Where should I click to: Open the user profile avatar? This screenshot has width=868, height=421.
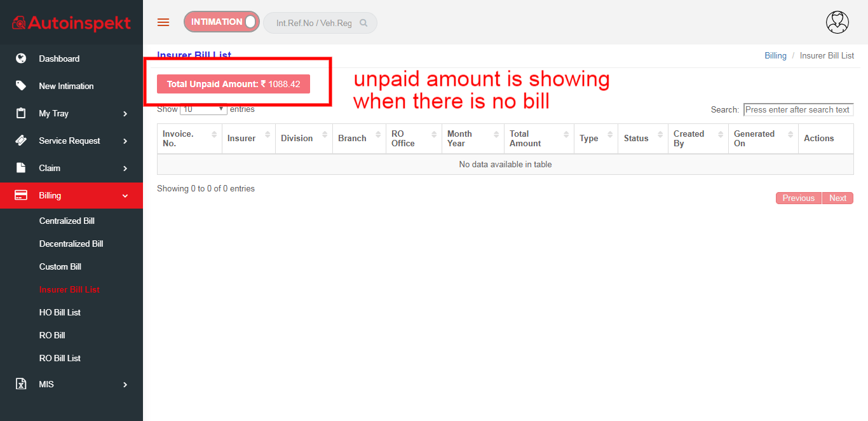point(837,22)
